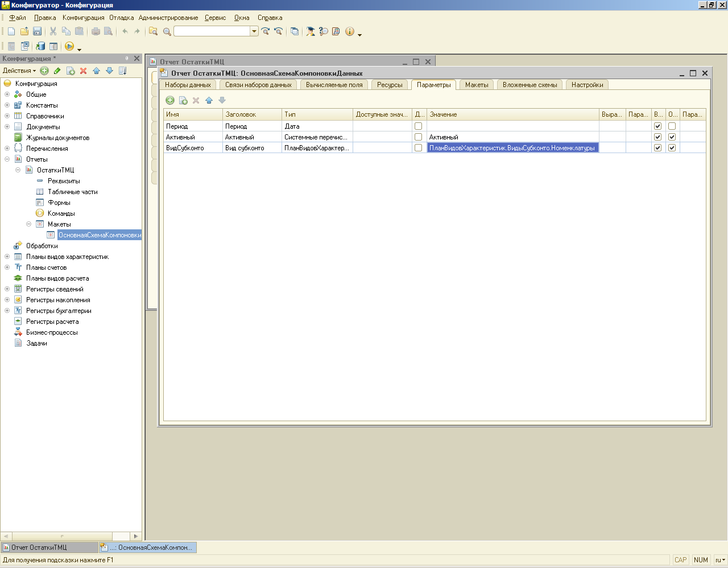This screenshot has width=728, height=568.
Task: Select the Регистры накопления tree item
Action: pos(58,300)
